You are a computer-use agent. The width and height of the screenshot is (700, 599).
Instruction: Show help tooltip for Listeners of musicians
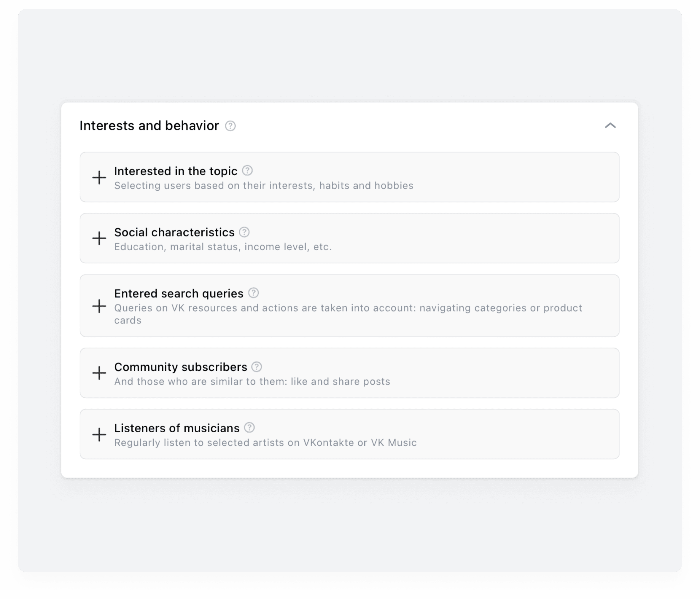point(249,428)
